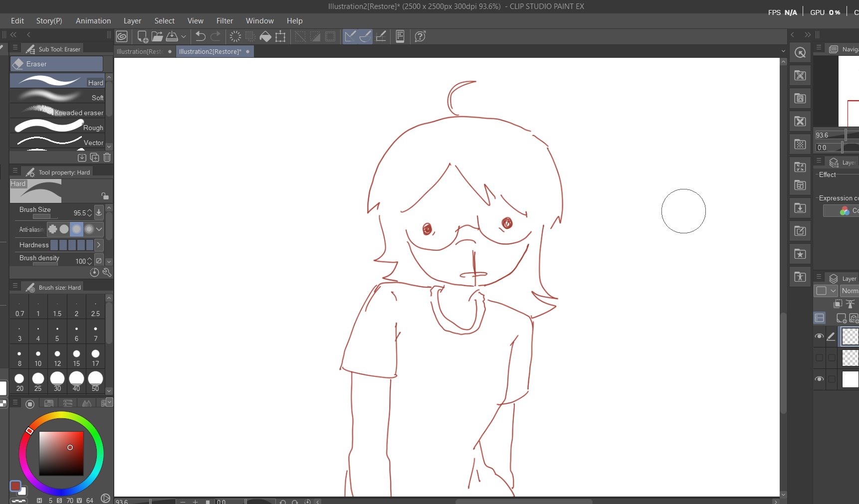The width and height of the screenshot is (859, 504).
Task: Delete sub tool with trash icon
Action: [x=107, y=158]
